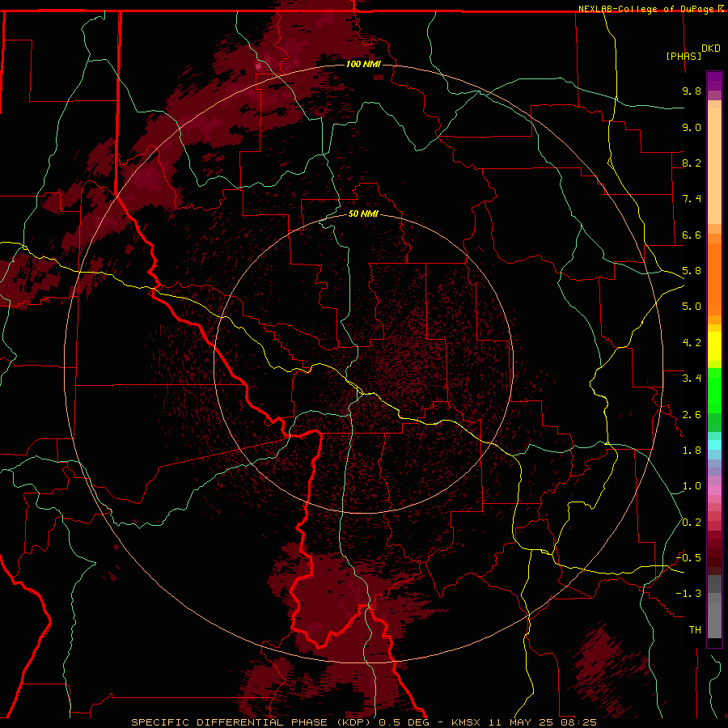Pick the cyan band on the color scale
Screen dimensions: 728x728
tap(714, 444)
